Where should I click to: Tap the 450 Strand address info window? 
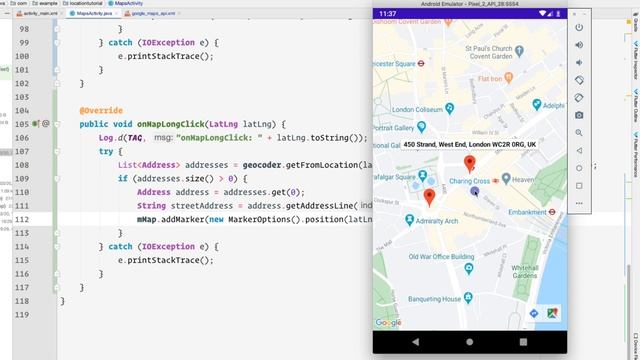(x=469, y=144)
